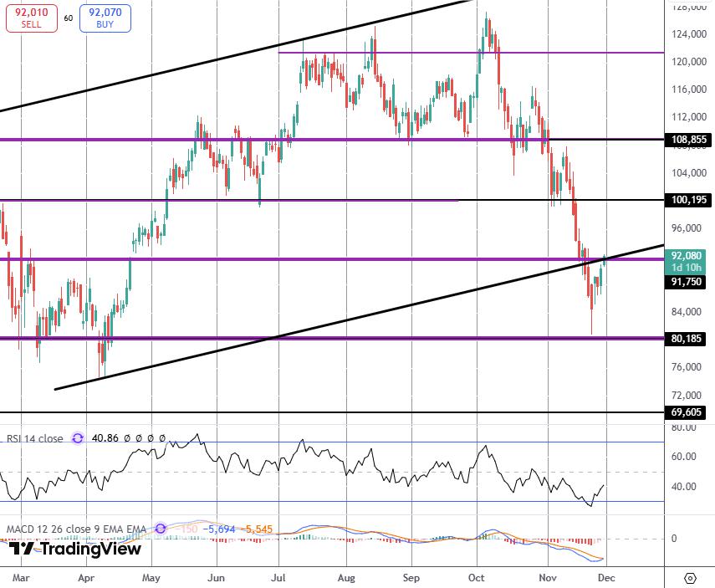
Task: Click the TradingView logo
Action: [x=74, y=549]
